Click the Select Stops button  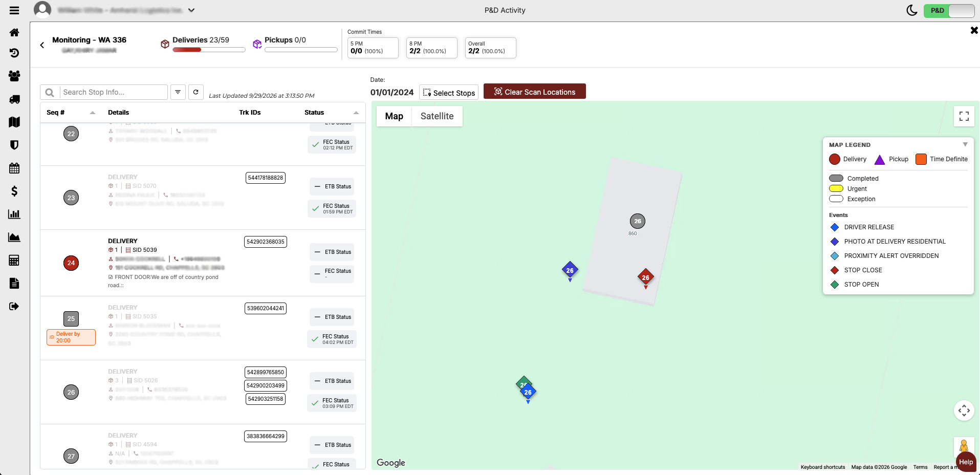(449, 92)
